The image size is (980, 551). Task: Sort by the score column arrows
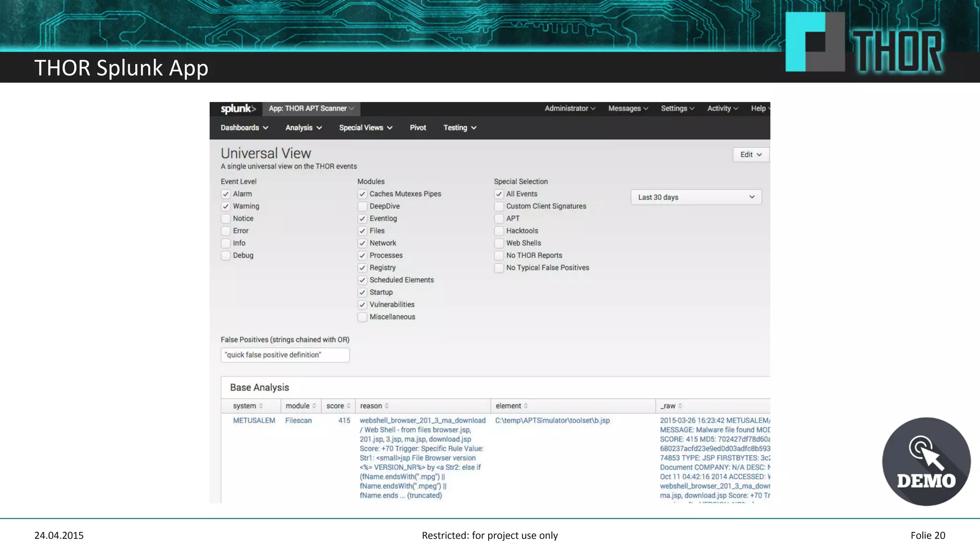point(348,406)
